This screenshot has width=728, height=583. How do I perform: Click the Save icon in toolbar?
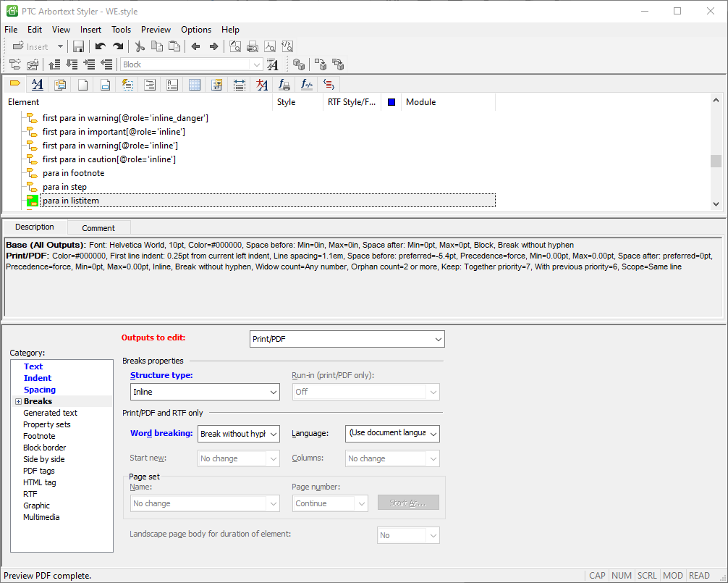tap(78, 46)
